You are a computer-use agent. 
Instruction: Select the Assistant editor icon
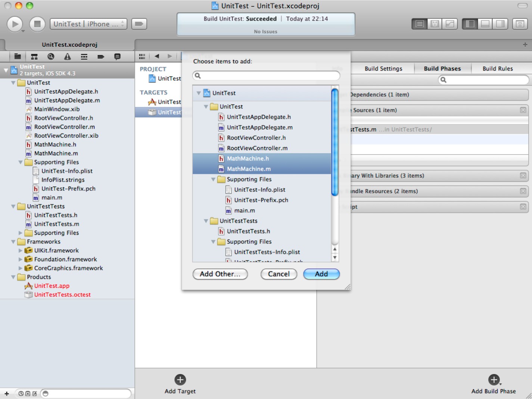[435, 24]
